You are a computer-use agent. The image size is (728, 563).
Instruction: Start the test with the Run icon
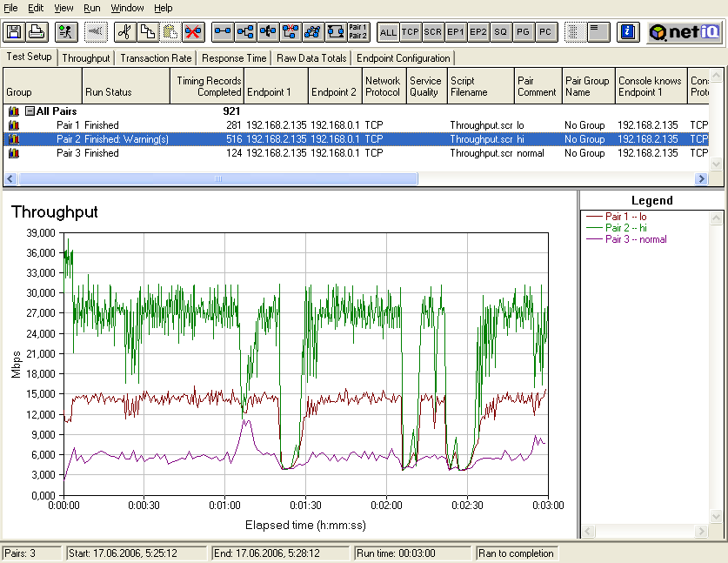64,32
